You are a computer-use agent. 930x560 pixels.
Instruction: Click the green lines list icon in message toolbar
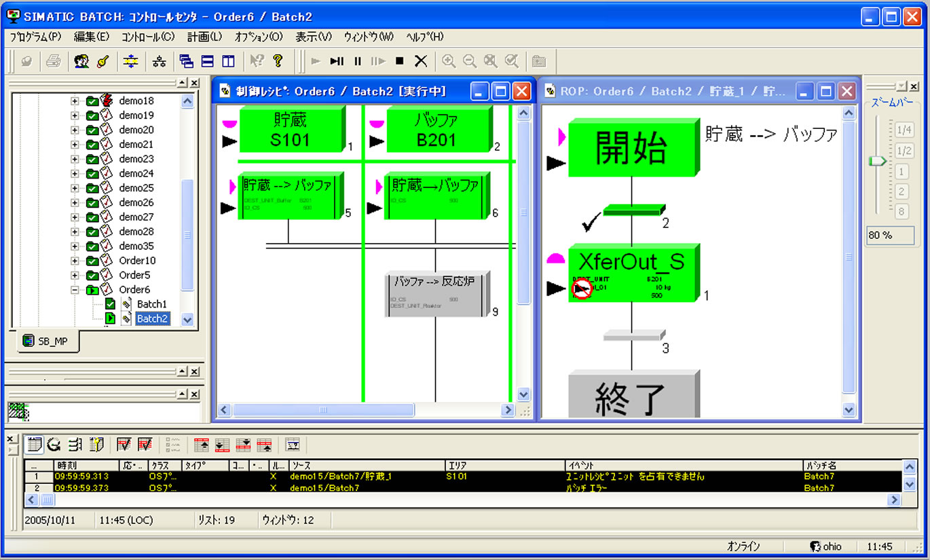click(x=75, y=445)
